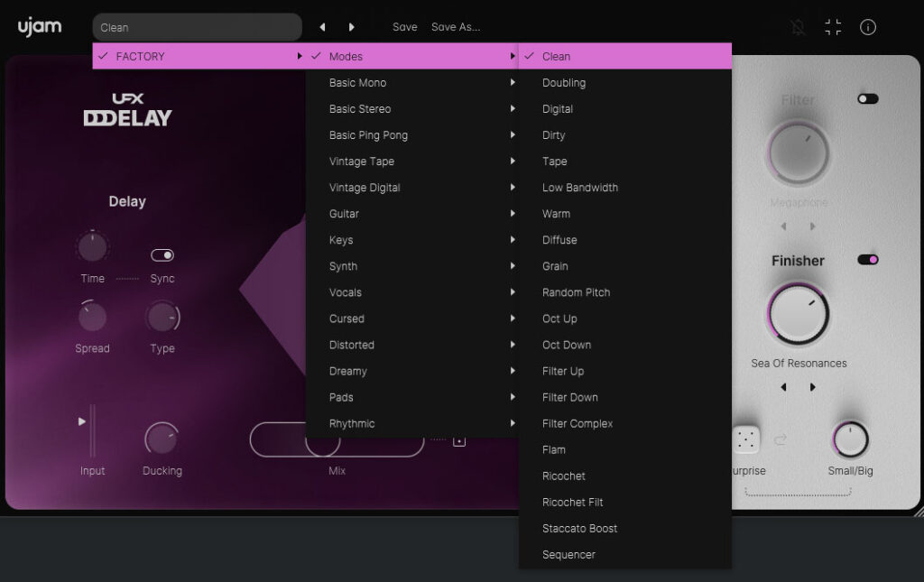Screen dimensions: 924x582
Task: Expand the FACTORY submenu
Action: pyautogui.click(x=199, y=56)
